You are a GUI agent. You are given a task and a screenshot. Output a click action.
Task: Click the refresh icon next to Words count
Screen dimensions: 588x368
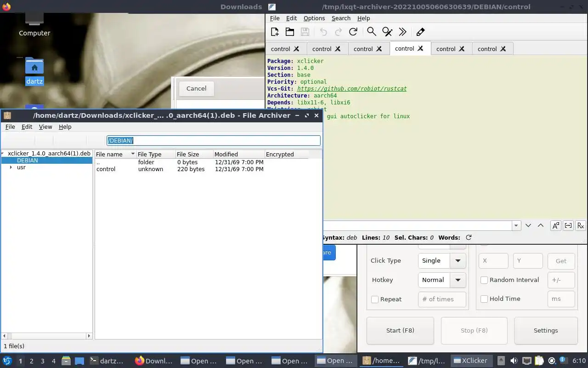[x=469, y=237]
